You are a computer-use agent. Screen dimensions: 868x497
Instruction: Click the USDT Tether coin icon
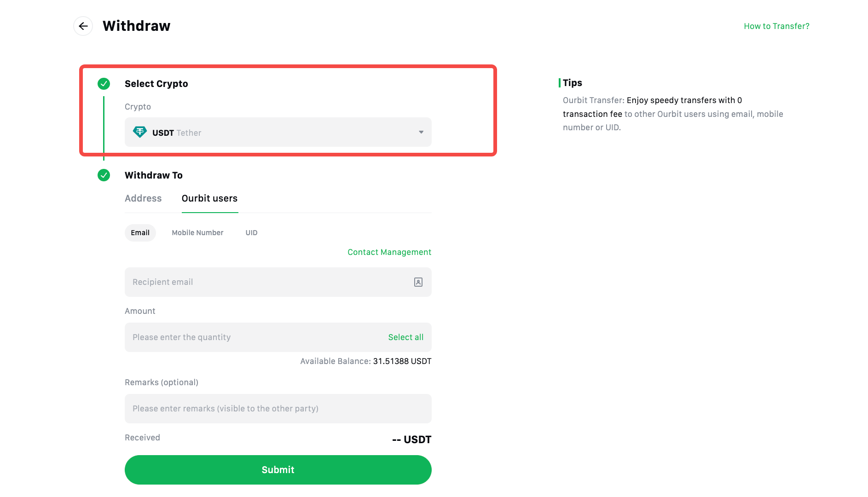pos(140,133)
